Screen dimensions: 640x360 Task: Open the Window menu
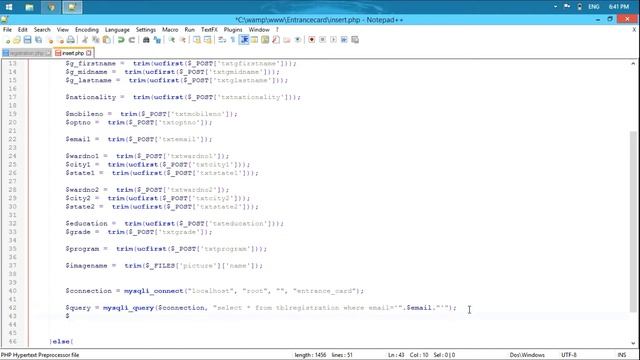click(x=259, y=30)
